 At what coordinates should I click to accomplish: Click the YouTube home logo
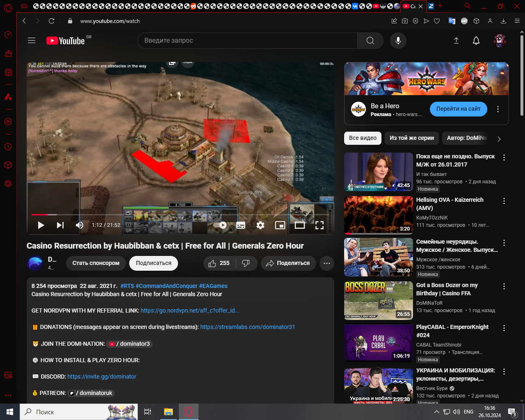(66, 41)
